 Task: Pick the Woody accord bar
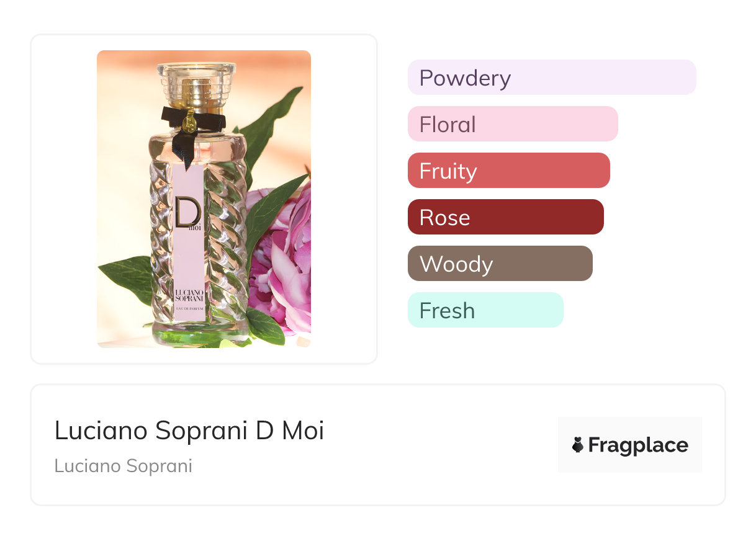(x=500, y=264)
